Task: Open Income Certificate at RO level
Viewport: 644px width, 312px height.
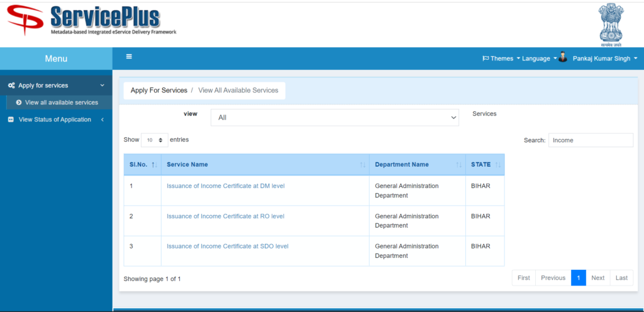Action: pyautogui.click(x=226, y=216)
